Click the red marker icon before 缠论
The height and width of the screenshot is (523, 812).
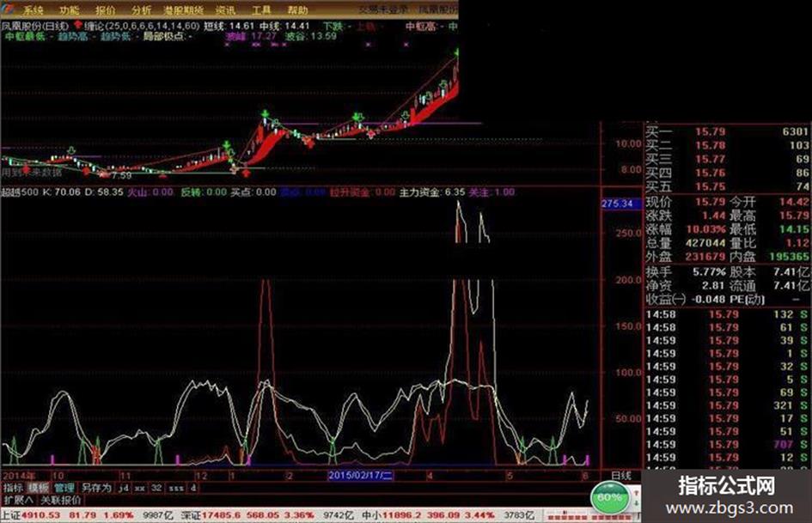point(77,24)
